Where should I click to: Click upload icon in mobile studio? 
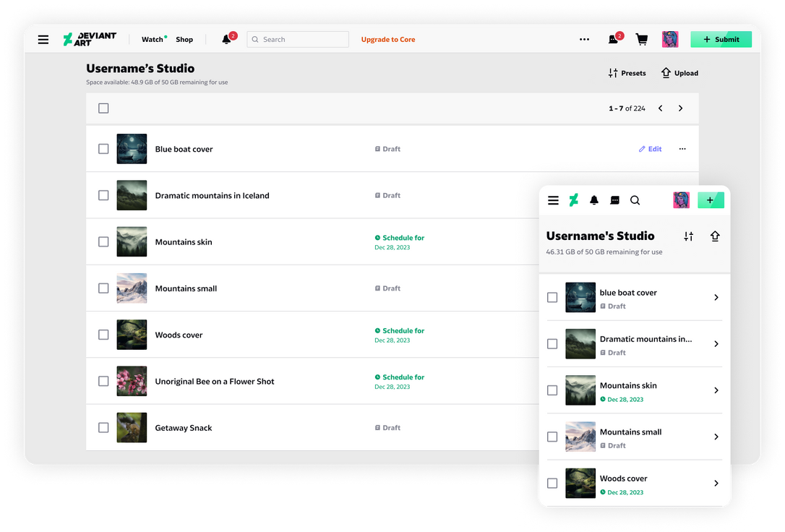coord(715,236)
